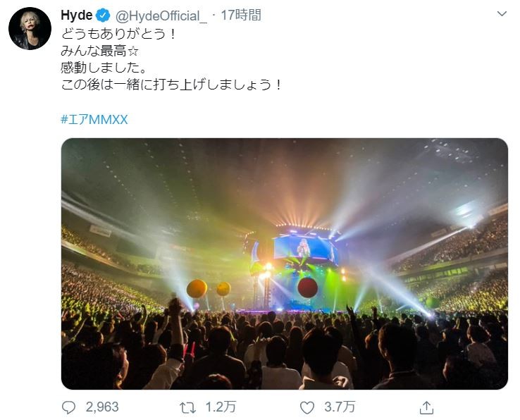Click the text 感動しました。
Viewport: 520px width, 420px height.
(97, 68)
